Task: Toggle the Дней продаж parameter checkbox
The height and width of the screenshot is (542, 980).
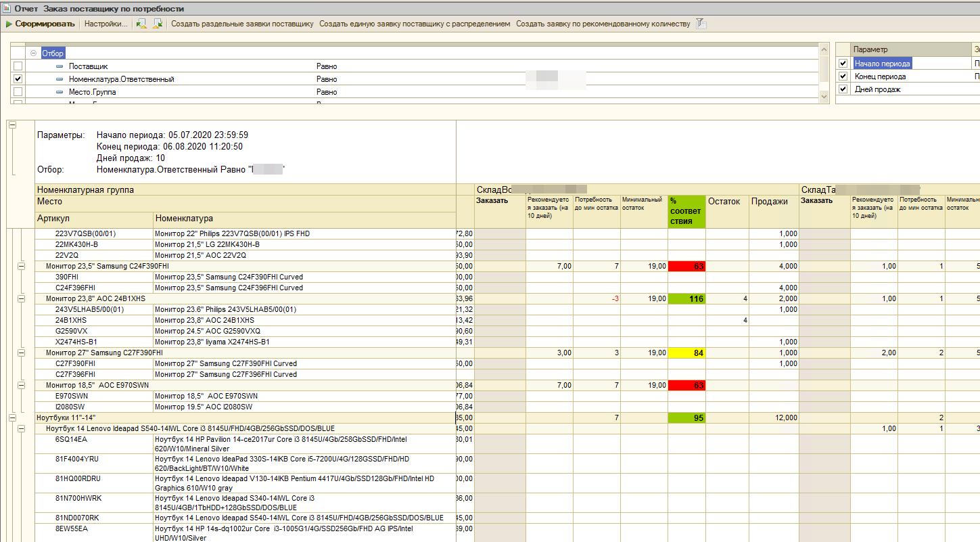Action: [x=843, y=89]
